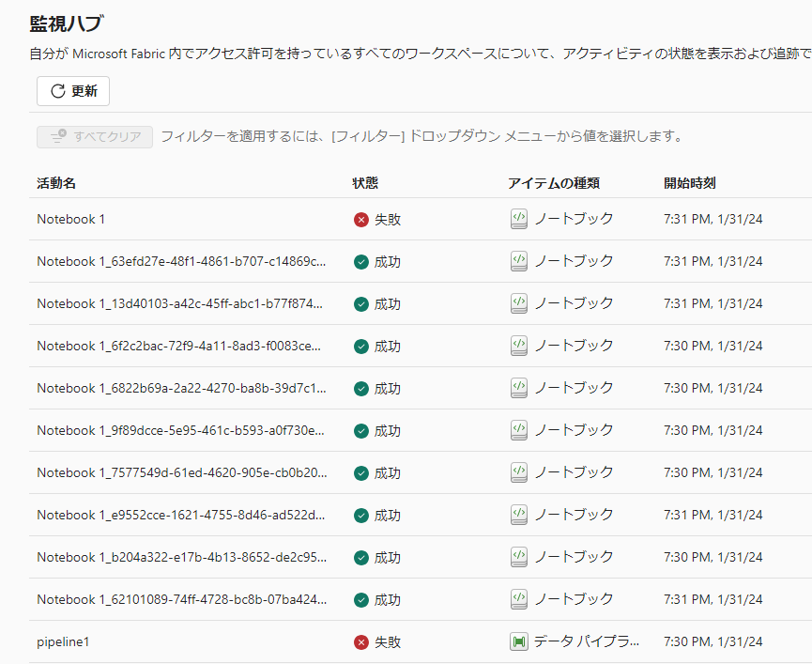This screenshot has width=812, height=664.
Task: Click success status icon for Notebook 1_e9552cce
Action: 361,516
